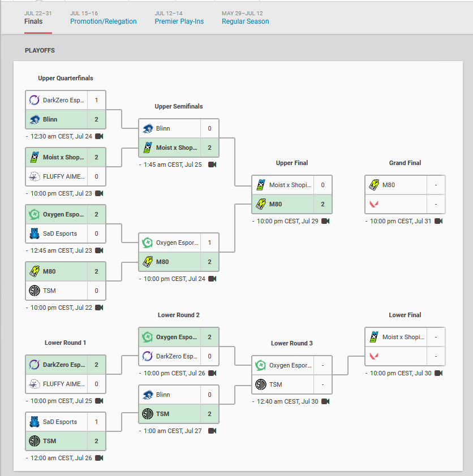This screenshot has height=476, width=473.
Task: Open the Promotion/Relegation stage tab
Action: pyautogui.click(x=104, y=21)
